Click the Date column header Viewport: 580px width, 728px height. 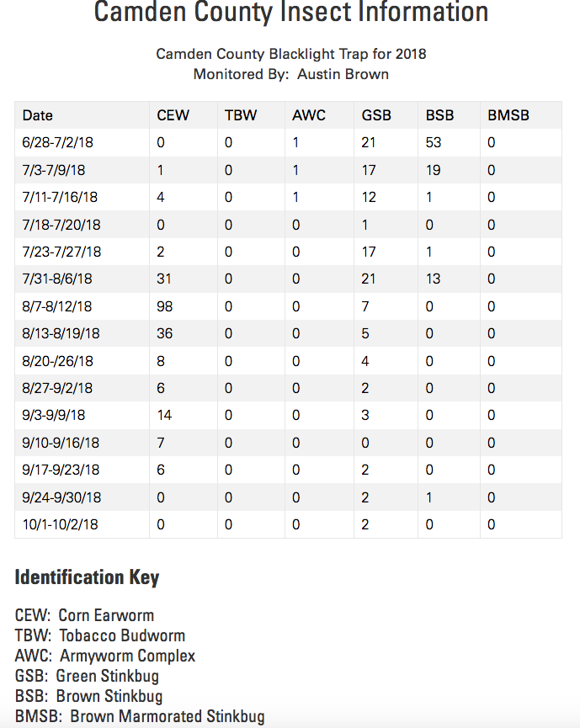38,115
